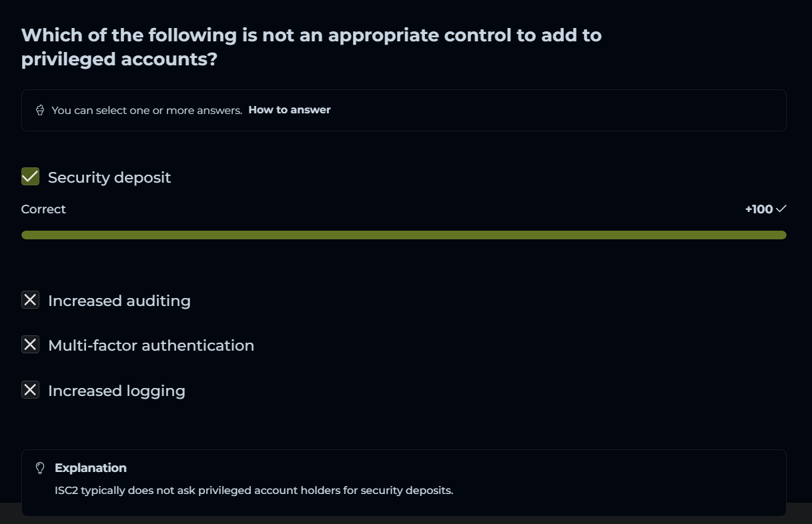The width and height of the screenshot is (812, 524).
Task: Click the ISC2 explanation sentence
Action: click(254, 491)
